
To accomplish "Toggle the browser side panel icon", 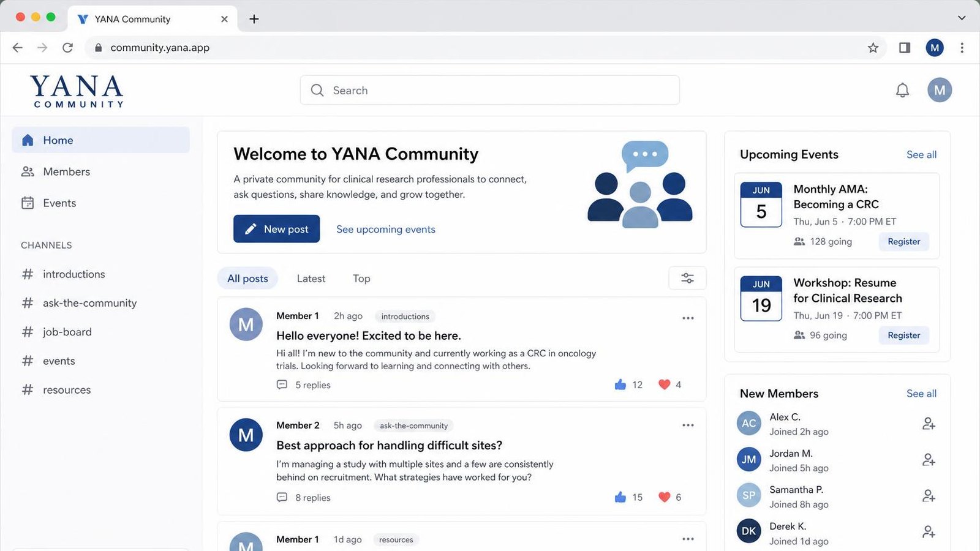I will coord(905,48).
